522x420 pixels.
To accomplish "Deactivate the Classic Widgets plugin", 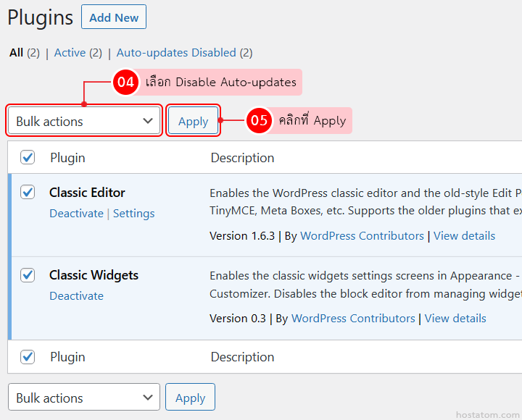I will click(x=76, y=295).
